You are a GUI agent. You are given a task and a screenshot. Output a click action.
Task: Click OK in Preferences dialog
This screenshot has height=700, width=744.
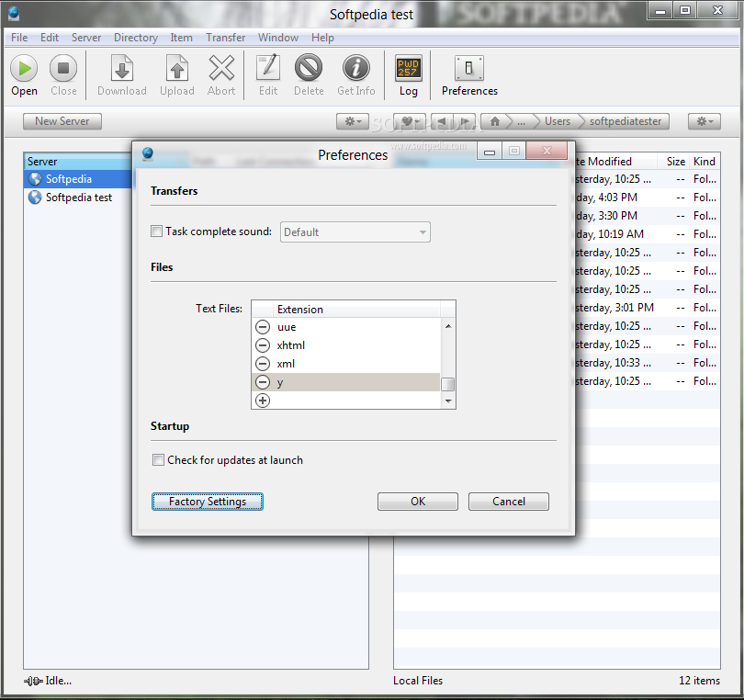click(418, 502)
